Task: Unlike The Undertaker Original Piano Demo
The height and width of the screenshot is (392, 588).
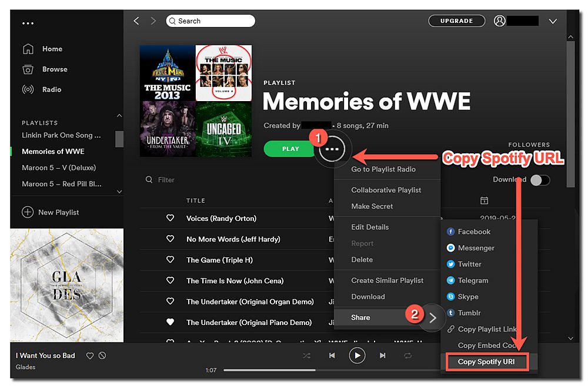Action: tap(170, 322)
